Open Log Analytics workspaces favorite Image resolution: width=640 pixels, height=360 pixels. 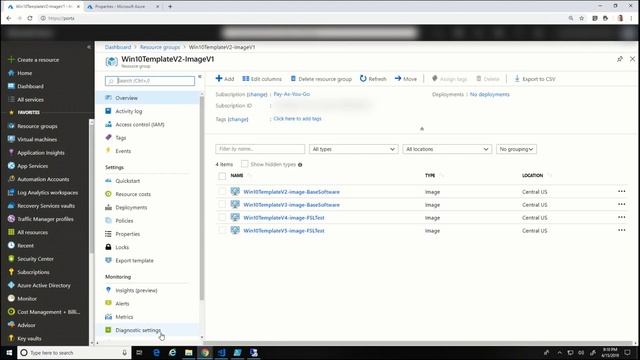(x=47, y=193)
